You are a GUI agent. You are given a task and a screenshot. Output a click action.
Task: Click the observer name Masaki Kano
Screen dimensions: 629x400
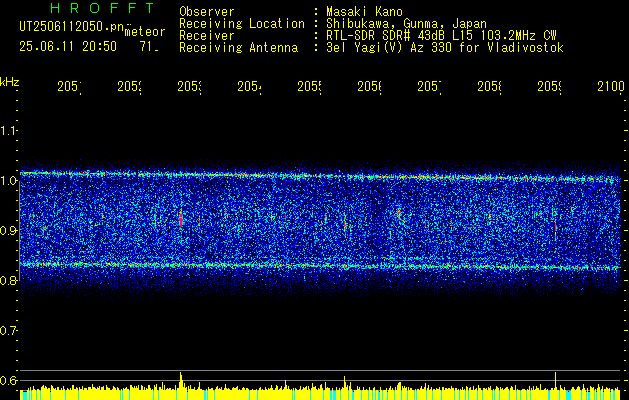364,11
